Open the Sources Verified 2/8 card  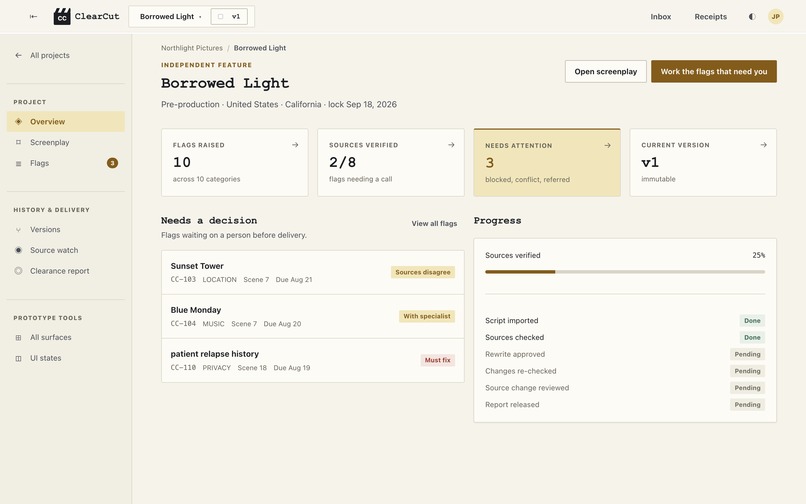(391, 163)
